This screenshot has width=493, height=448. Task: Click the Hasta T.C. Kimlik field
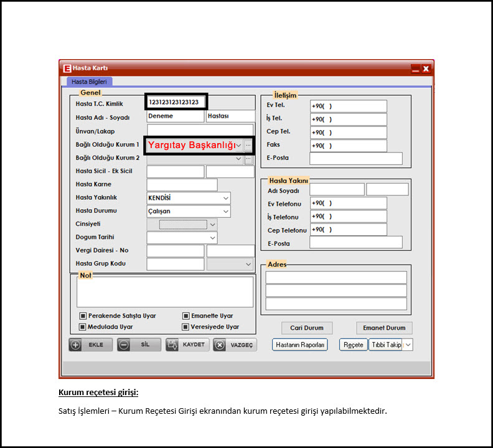[176, 102]
